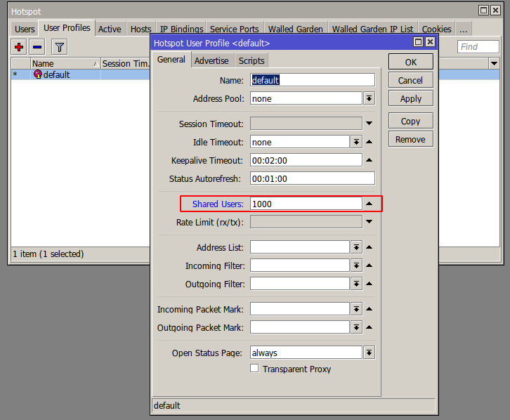The image size is (510, 420).
Task: Click the red plus add profile icon
Action: pos(19,47)
